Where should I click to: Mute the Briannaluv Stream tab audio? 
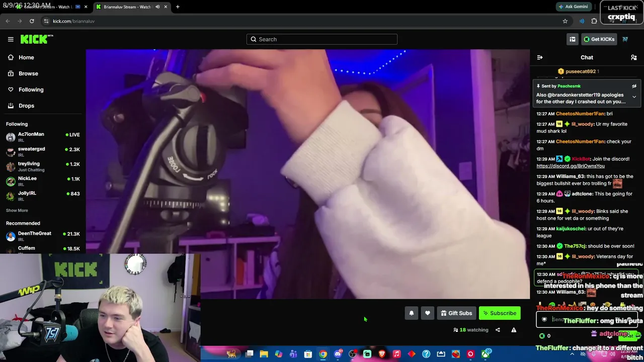[157, 7]
